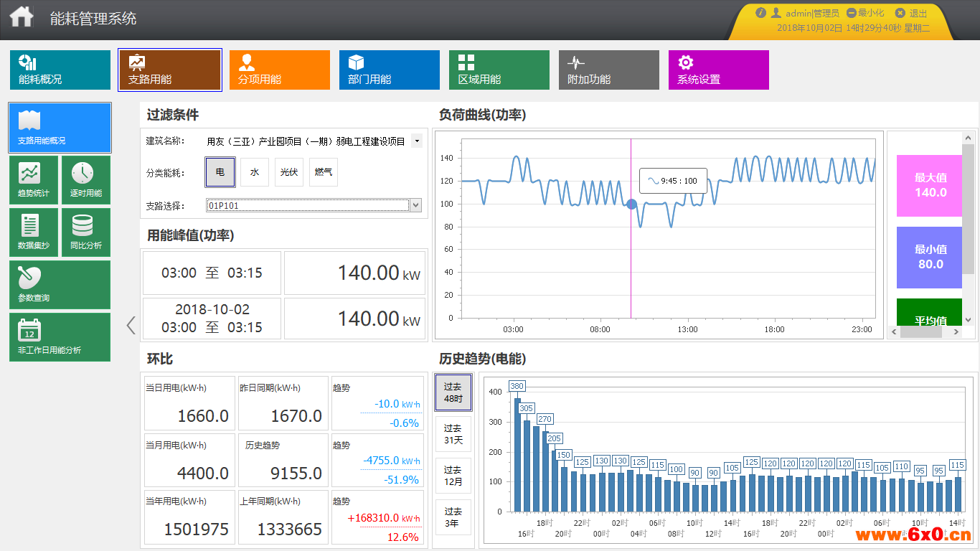Select 燃气 energy type

pos(324,172)
